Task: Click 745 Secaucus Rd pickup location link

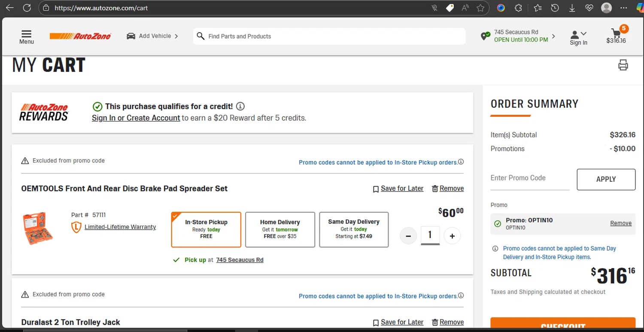Action: (240, 260)
